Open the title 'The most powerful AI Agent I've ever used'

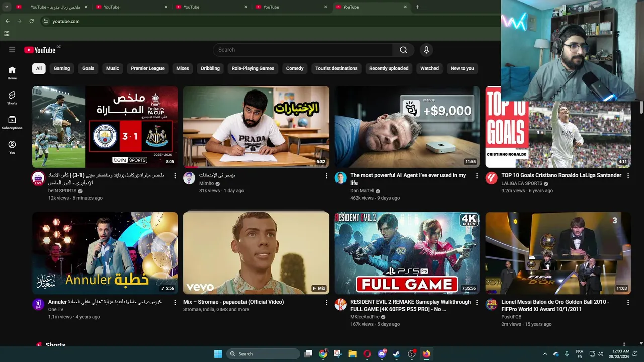pos(408,179)
